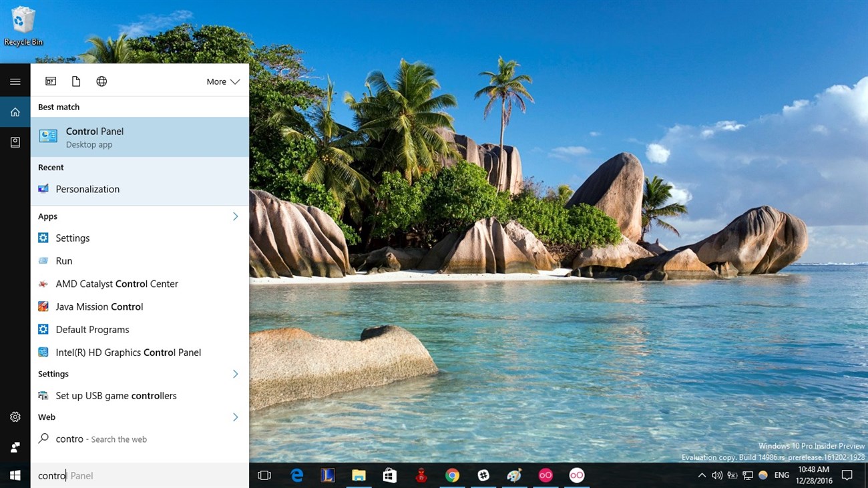Open AMD Catalyst Control Center
The image size is (868, 488).
tap(140, 284)
